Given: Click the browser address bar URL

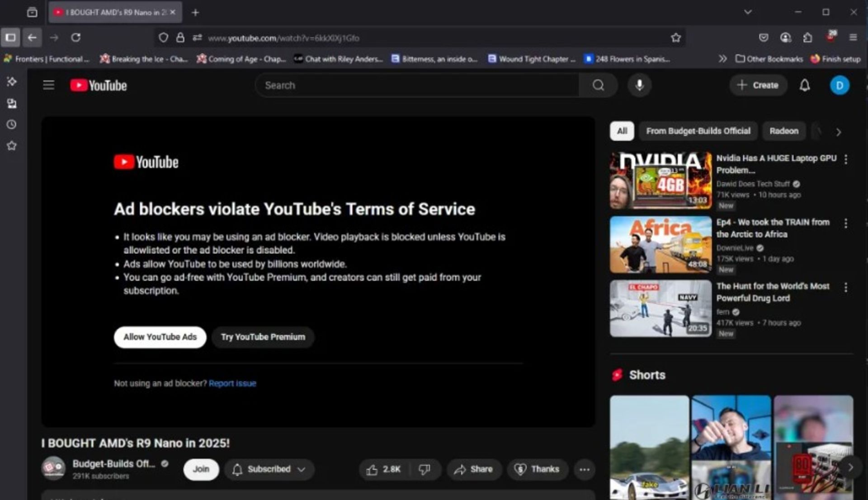Looking at the screenshot, I should pyautogui.click(x=283, y=38).
